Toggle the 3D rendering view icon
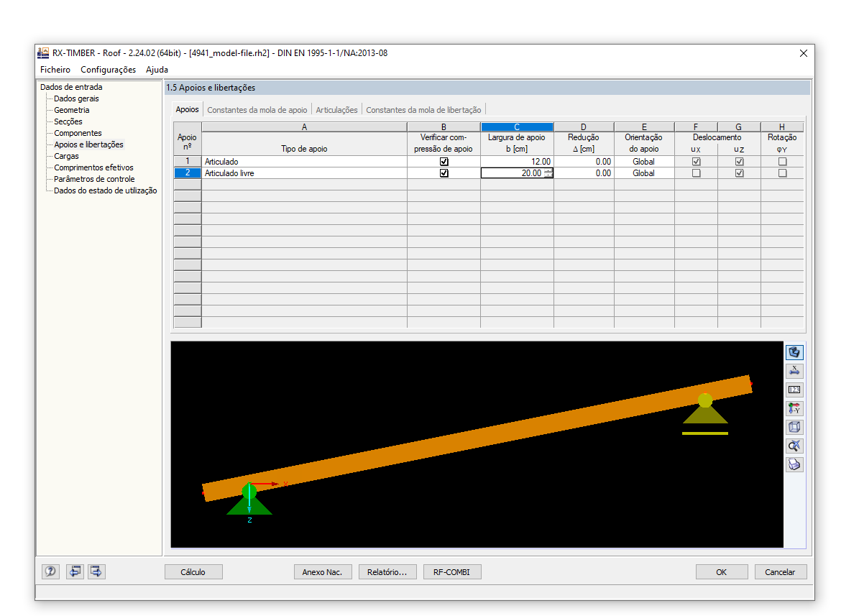This screenshot has width=859, height=616. [794, 352]
